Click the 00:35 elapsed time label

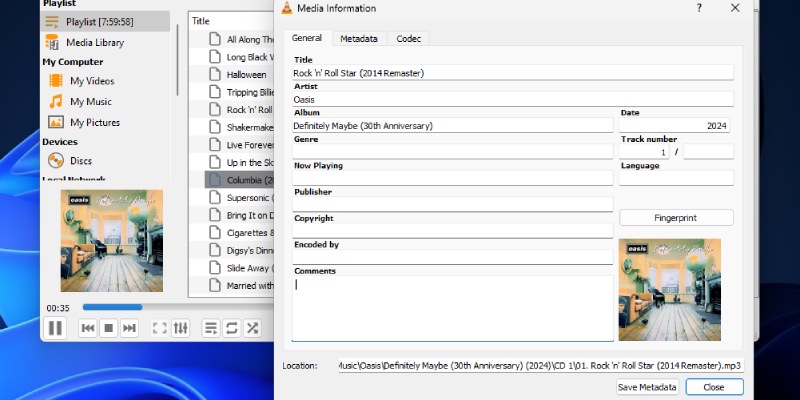[x=58, y=308]
